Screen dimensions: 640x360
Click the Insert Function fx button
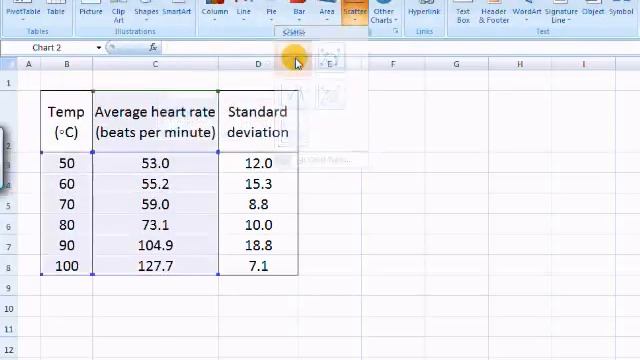[x=153, y=48]
